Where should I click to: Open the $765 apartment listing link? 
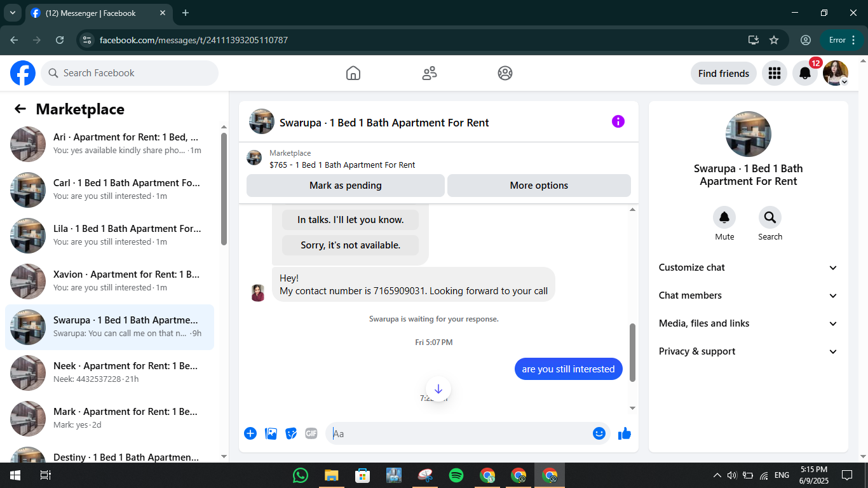[342, 165]
